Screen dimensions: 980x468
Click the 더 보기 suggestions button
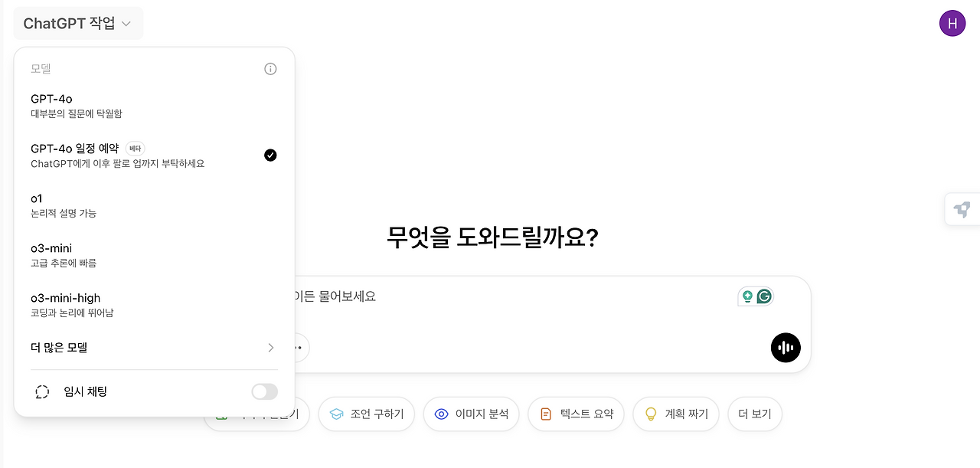754,414
